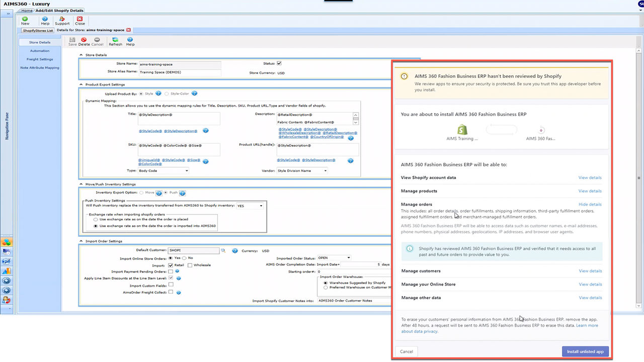Click the Store Alias Name input field
The height and width of the screenshot is (362, 644).
[x=180, y=72]
